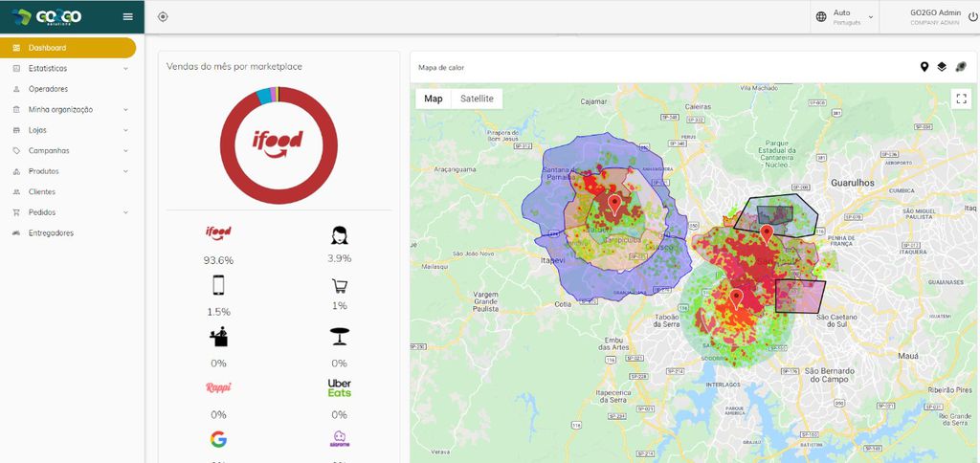Expand the Minha organização submenu
This screenshot has height=463, width=980.
click(69, 109)
